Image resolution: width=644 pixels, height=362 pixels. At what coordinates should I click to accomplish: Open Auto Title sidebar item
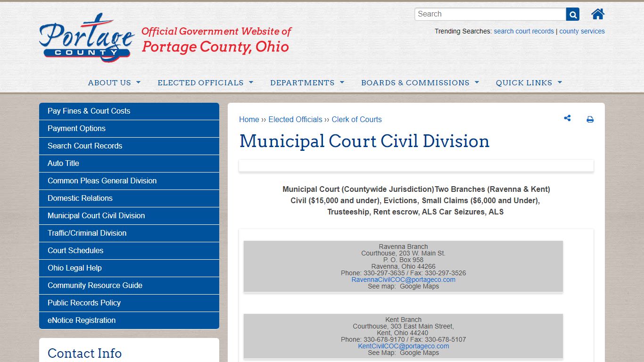(129, 164)
